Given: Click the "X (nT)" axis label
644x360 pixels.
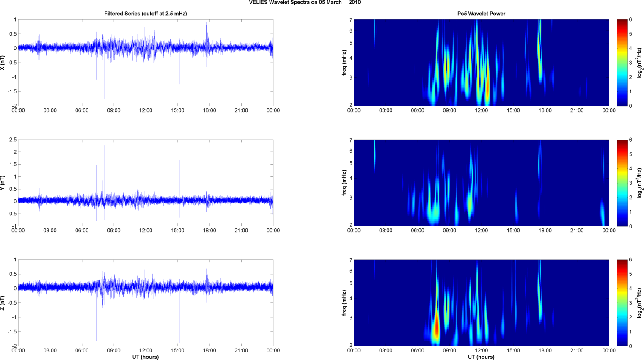Looking at the screenshot, I should coord(3,63).
